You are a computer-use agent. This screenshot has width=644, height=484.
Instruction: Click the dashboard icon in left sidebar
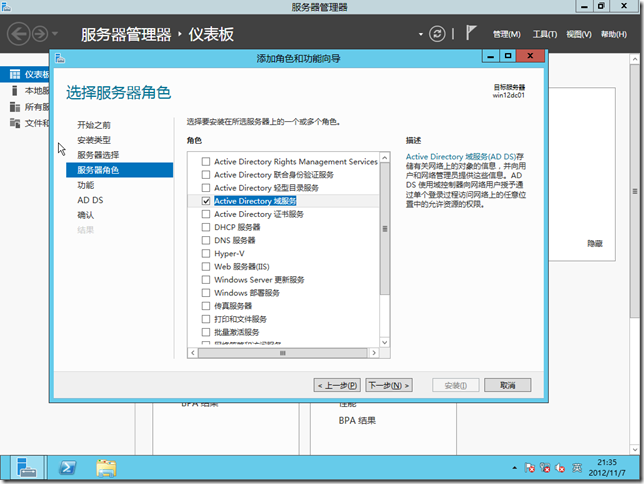(x=15, y=74)
